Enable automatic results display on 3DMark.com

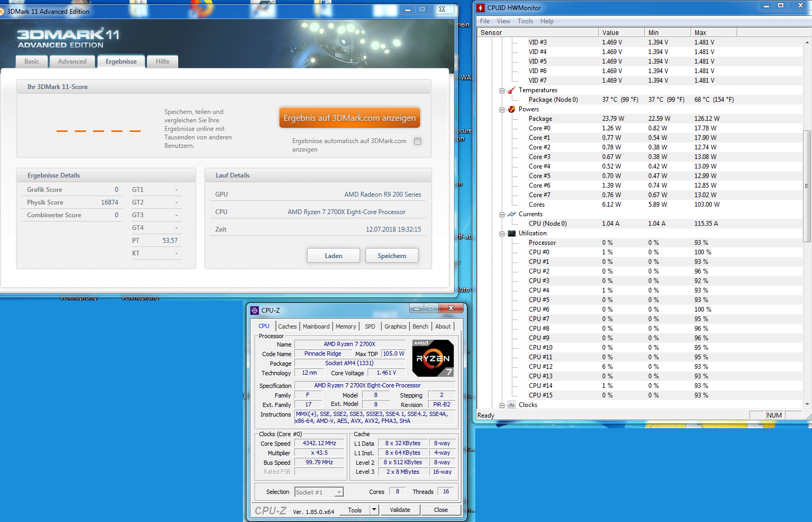(x=418, y=141)
